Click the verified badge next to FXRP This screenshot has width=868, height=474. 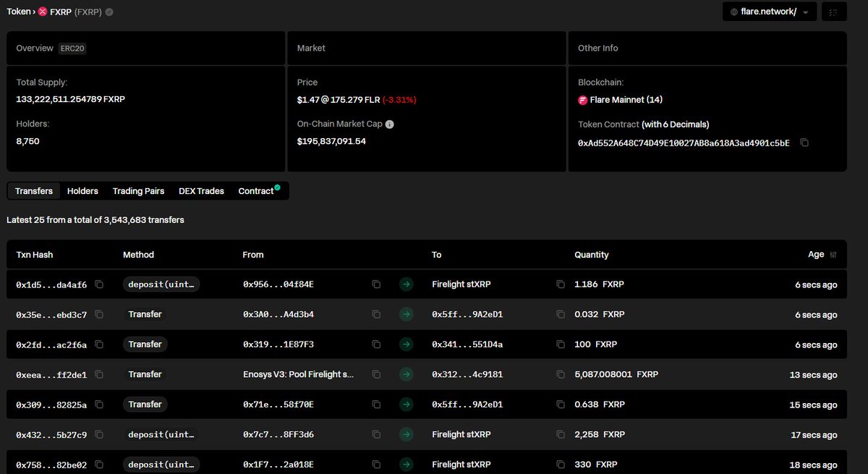click(x=109, y=12)
